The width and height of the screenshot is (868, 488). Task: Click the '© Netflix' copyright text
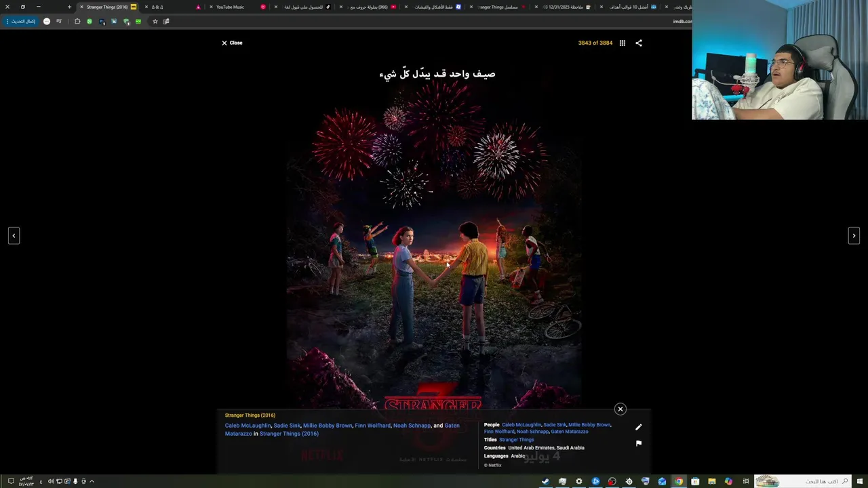click(493, 465)
